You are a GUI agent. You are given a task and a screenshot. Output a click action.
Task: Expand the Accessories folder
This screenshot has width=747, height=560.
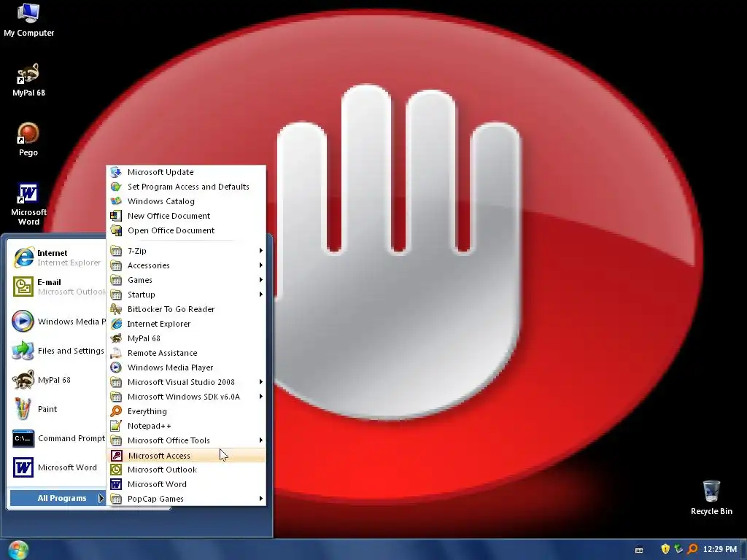(186, 265)
